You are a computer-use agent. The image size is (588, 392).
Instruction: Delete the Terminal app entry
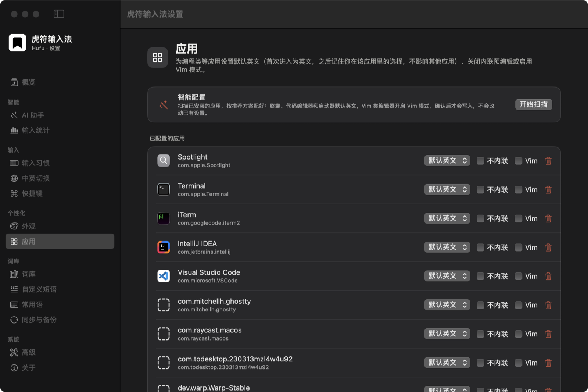click(x=548, y=190)
